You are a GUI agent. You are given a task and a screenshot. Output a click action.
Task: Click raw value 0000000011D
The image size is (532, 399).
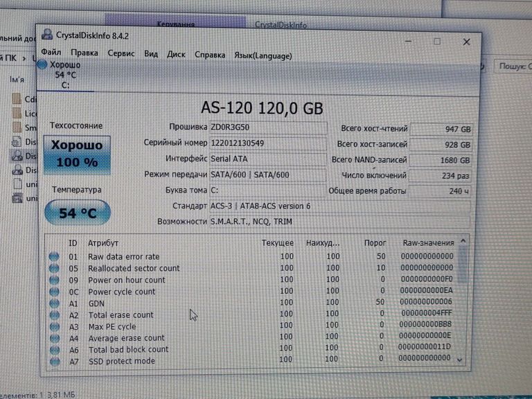425,346
